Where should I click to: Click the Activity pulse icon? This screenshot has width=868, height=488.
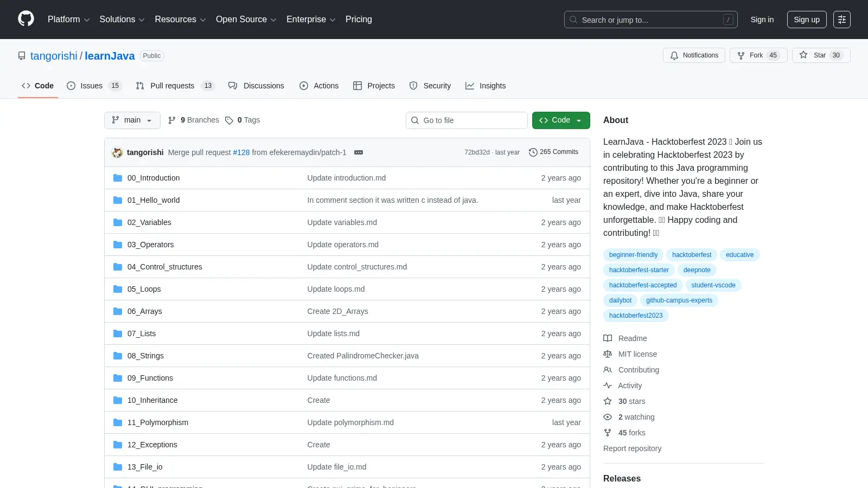(x=608, y=386)
